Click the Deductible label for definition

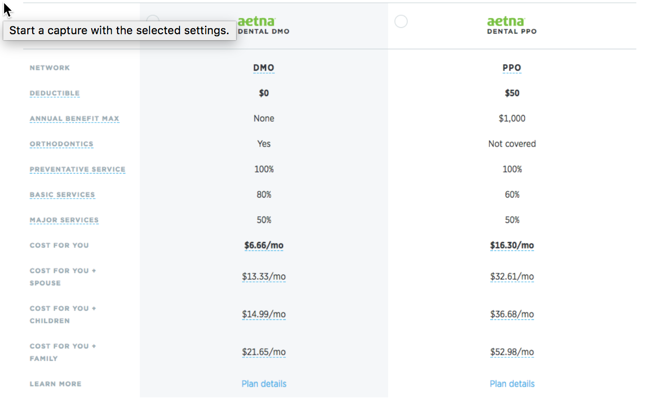pyautogui.click(x=54, y=93)
